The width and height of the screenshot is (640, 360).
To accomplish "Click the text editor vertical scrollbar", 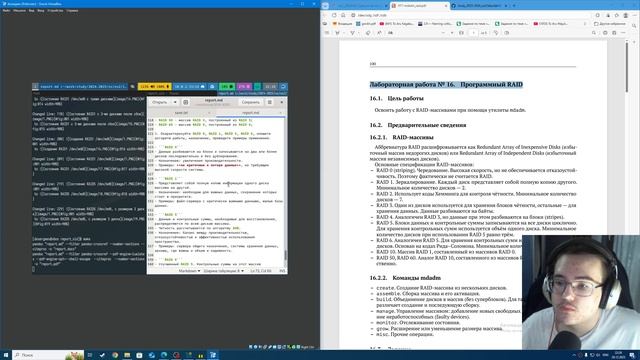I will point(285,255).
